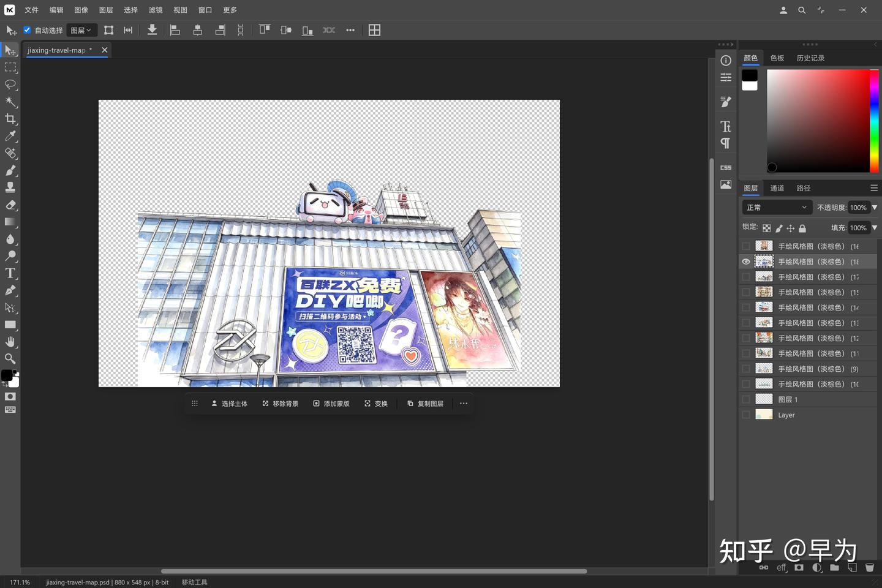The image size is (882, 588).
Task: Select the Dodge tool
Action: click(10, 256)
